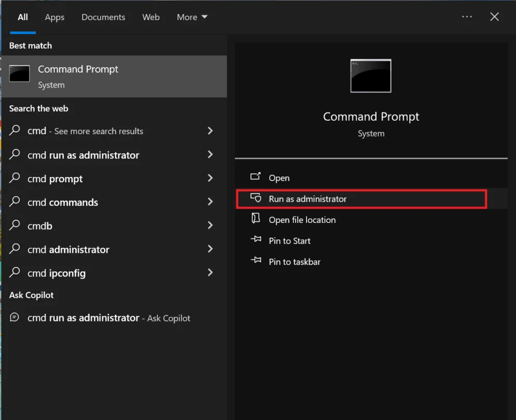Switch to the Apps tab
This screenshot has height=420, width=516.
pyautogui.click(x=54, y=17)
